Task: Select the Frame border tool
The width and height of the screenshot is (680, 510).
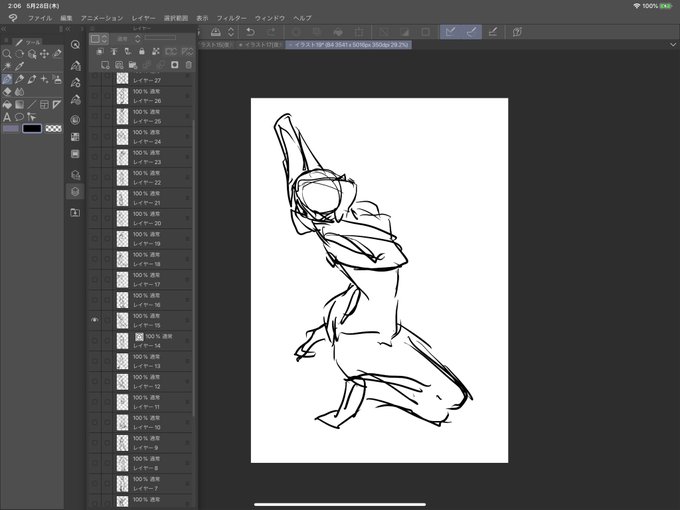Action: click(44, 105)
